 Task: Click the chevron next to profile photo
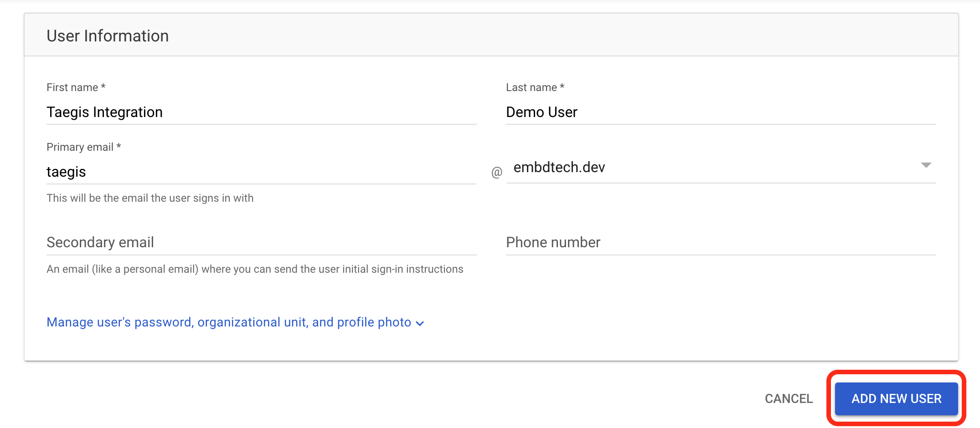[420, 323]
